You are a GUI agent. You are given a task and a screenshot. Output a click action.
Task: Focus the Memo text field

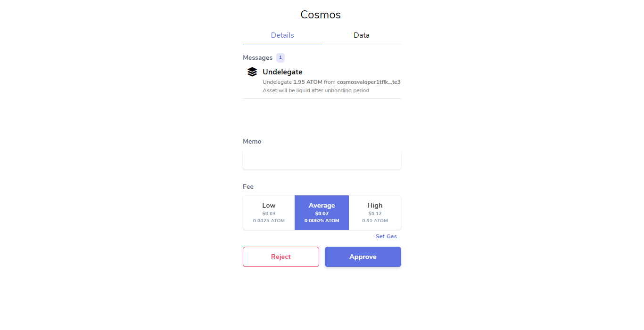coord(322,160)
